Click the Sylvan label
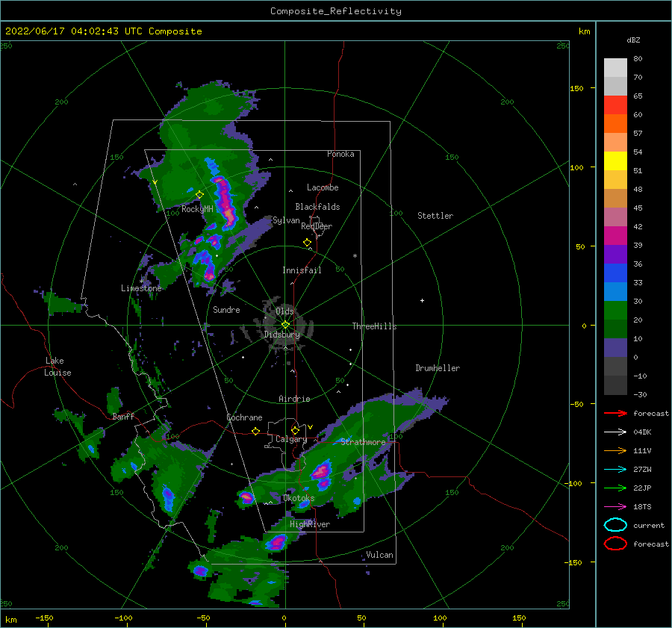 point(286,220)
